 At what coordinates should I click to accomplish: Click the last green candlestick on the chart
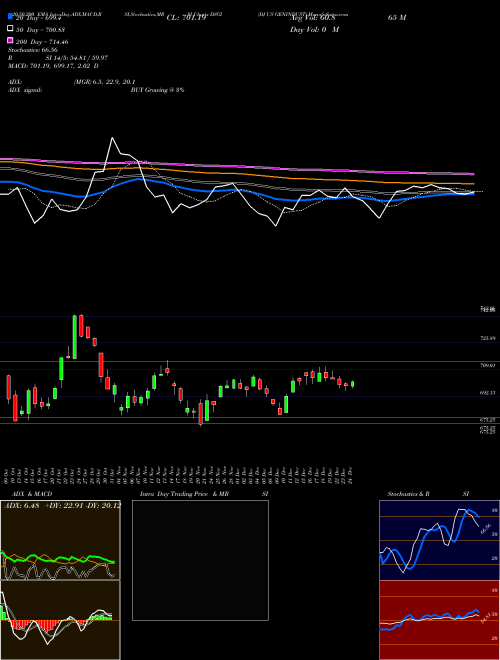coord(353,384)
